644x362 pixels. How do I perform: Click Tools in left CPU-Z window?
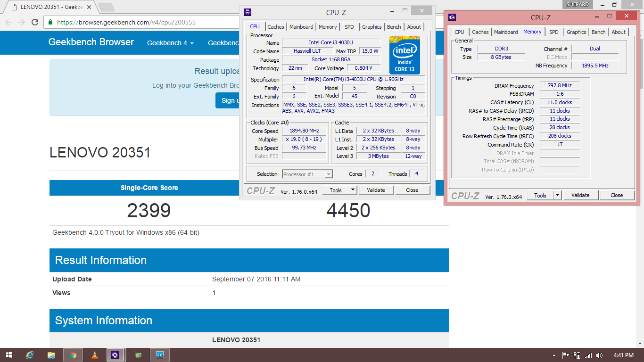point(336,190)
